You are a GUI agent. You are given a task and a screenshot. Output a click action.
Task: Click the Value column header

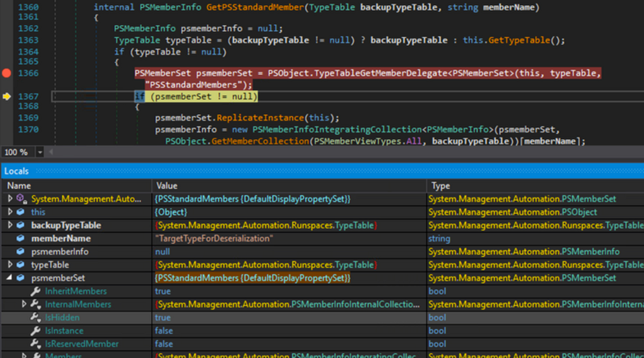[167, 186]
